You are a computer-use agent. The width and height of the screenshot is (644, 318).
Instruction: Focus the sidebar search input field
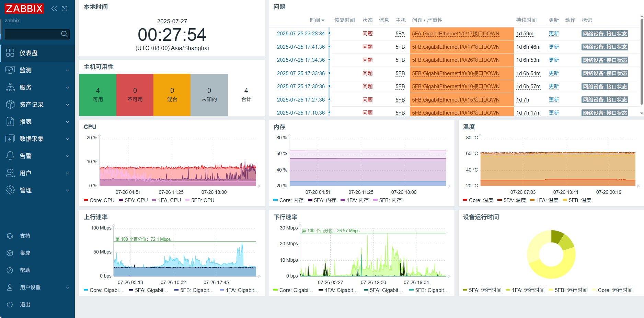(33, 34)
